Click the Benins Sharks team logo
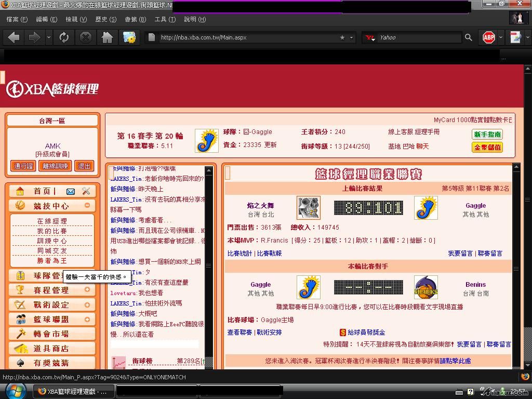The width and height of the screenshot is (532, 399). [x=426, y=287]
